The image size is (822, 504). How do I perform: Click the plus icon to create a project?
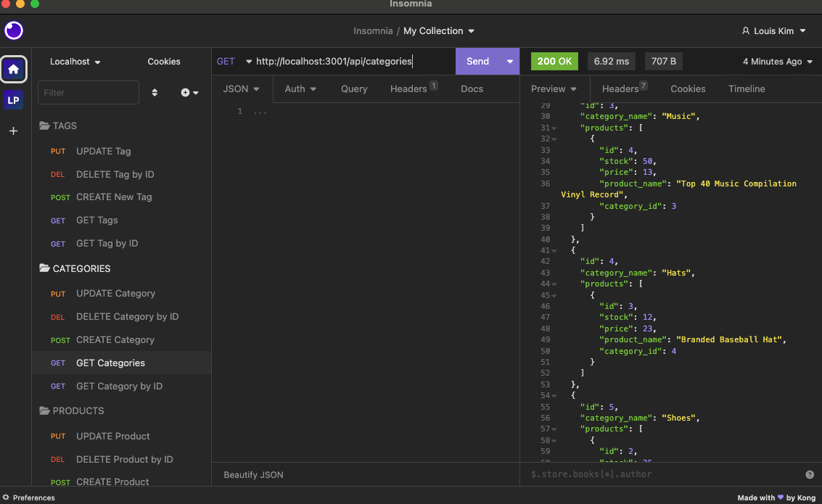13,131
